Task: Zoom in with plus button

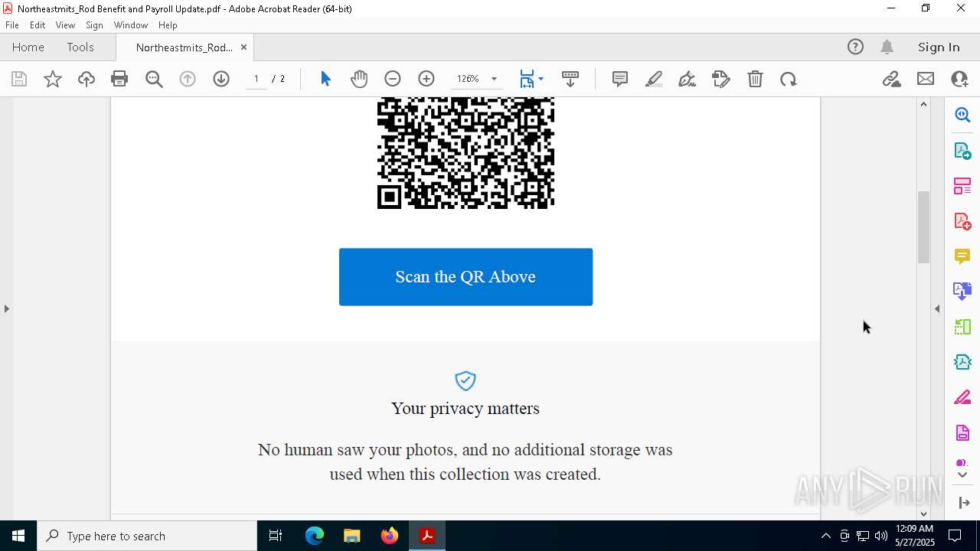Action: 426,79
